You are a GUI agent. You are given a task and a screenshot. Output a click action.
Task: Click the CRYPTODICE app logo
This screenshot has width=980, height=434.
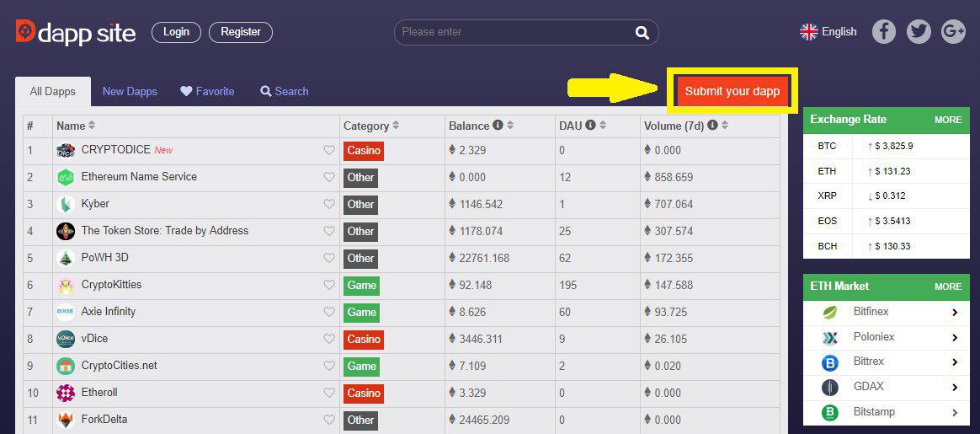point(66,151)
